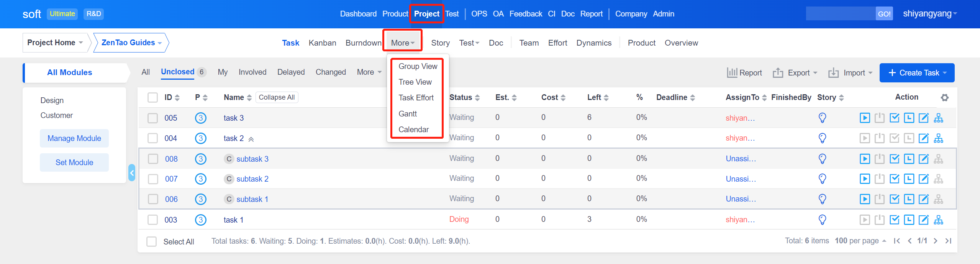Open the table column settings gear
Viewport: 980px width, 264px height.
pos(945,98)
